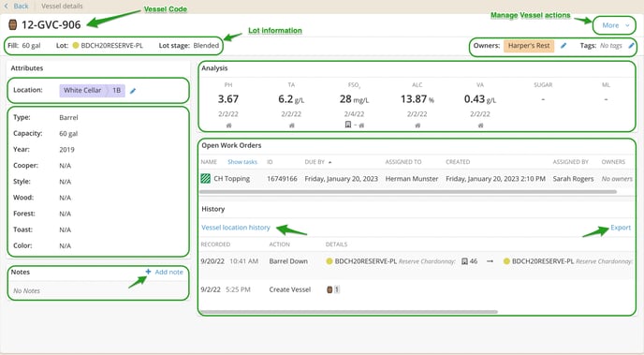
Task: Sort work orders by Due By column
Action: pyautogui.click(x=318, y=162)
